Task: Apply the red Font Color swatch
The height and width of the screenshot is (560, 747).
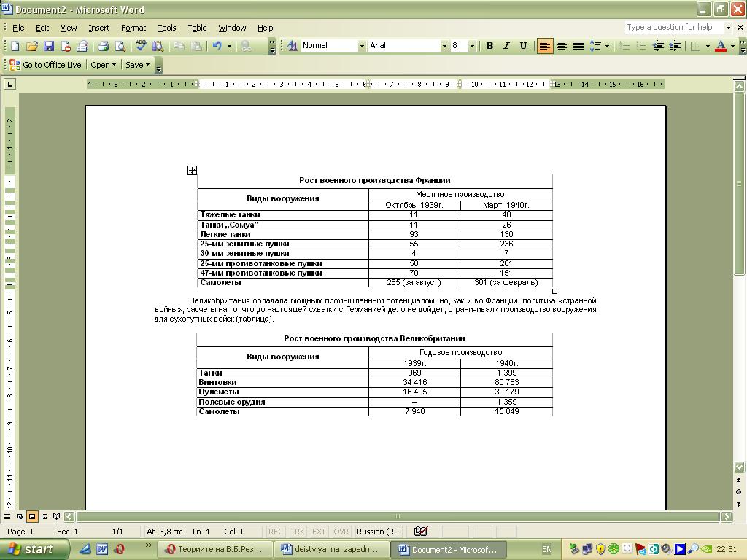Action: coord(721,46)
